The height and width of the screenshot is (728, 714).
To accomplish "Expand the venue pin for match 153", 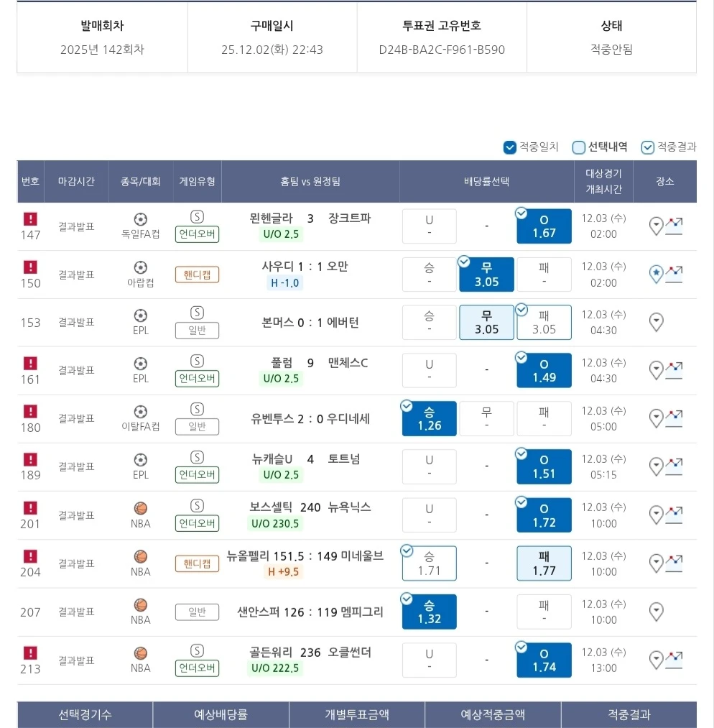I will coord(656,322).
